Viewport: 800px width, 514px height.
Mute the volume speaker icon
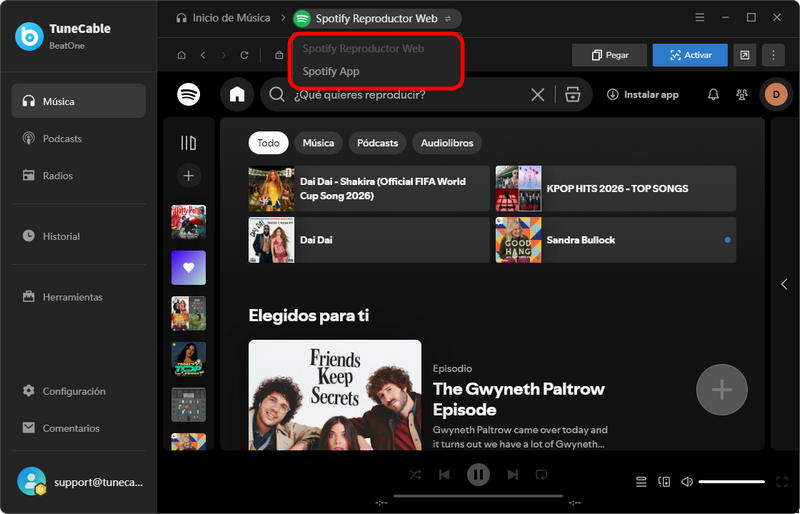coord(687,481)
